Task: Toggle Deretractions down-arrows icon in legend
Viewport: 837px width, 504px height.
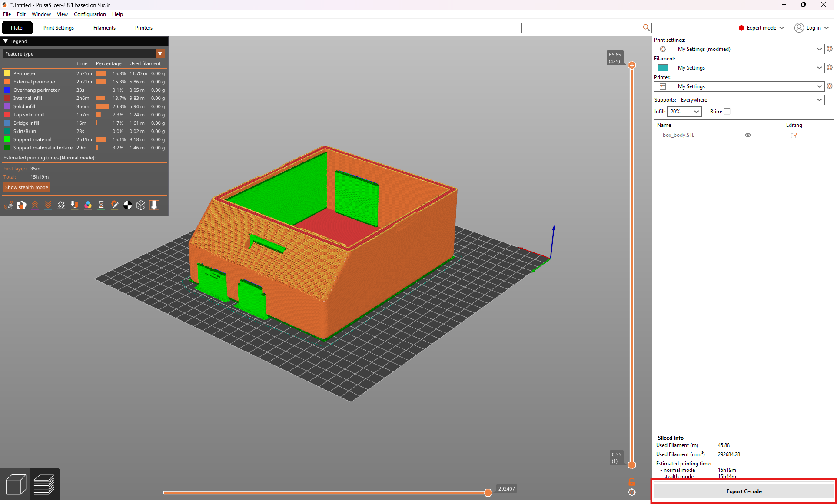Action: point(48,206)
